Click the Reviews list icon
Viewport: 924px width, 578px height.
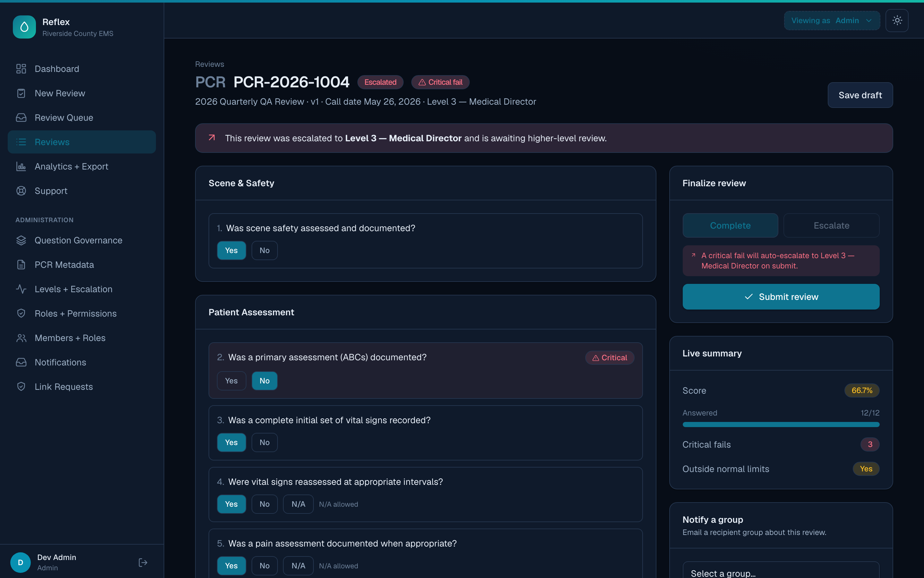pyautogui.click(x=21, y=142)
